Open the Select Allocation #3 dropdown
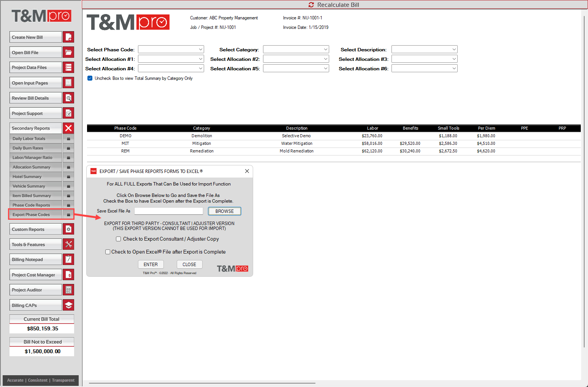The height and width of the screenshot is (387, 588). click(425, 59)
